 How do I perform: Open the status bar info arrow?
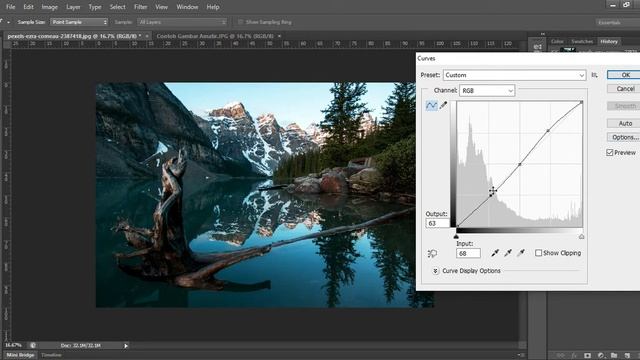(126, 346)
